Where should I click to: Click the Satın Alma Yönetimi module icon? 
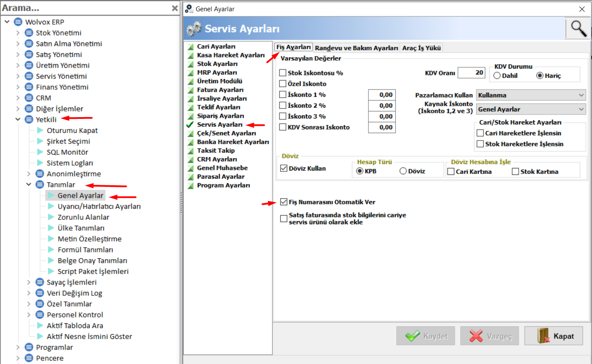tap(29, 43)
